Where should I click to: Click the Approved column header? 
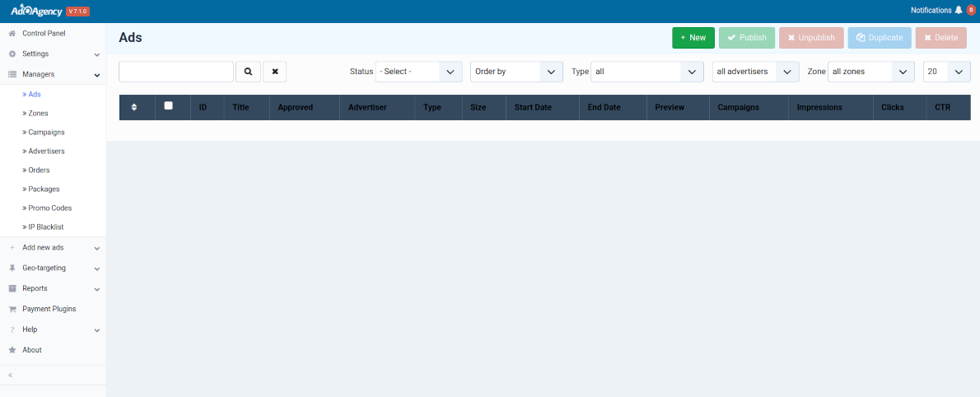296,108
